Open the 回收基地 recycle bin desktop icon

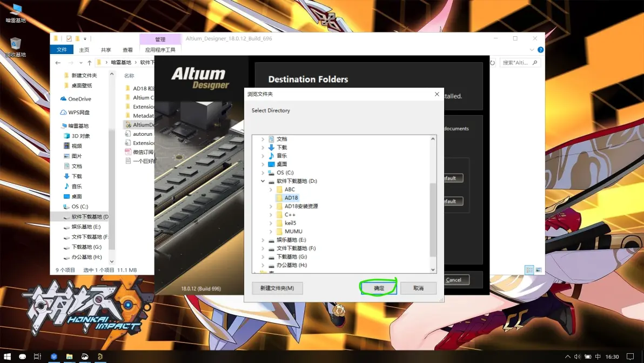click(16, 47)
